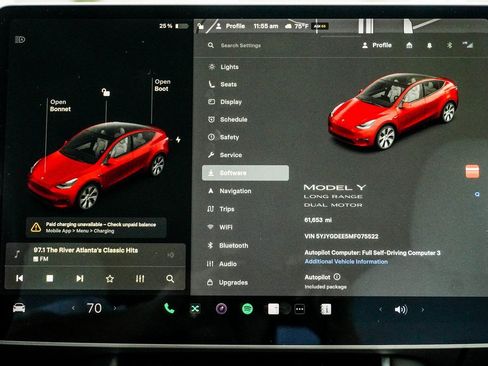488x366 pixels.
Task: Open the WiFi settings menu
Action: click(x=220, y=227)
